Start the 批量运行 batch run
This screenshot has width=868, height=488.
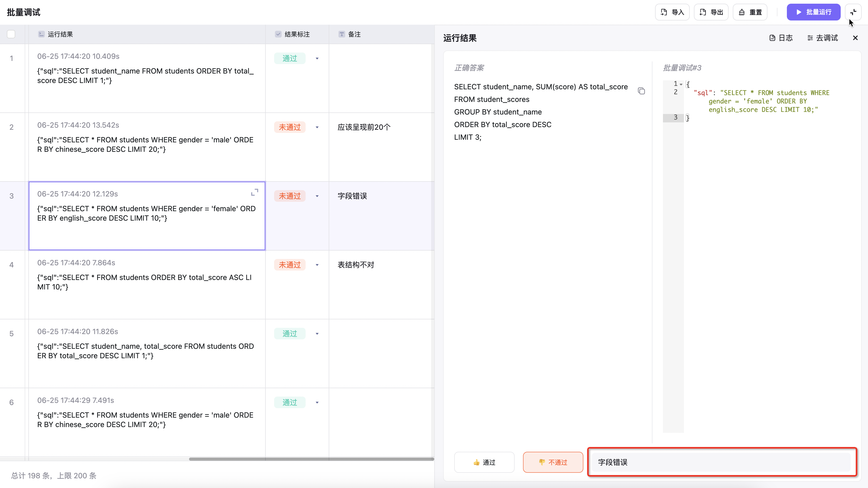pyautogui.click(x=813, y=12)
